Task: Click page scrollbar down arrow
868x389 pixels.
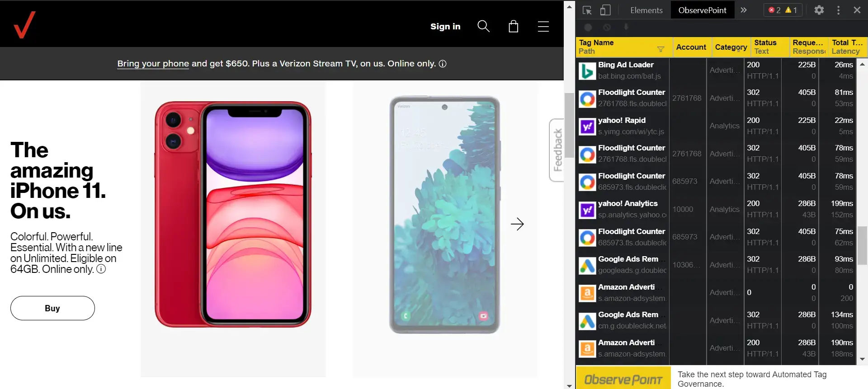Action: coord(569,385)
